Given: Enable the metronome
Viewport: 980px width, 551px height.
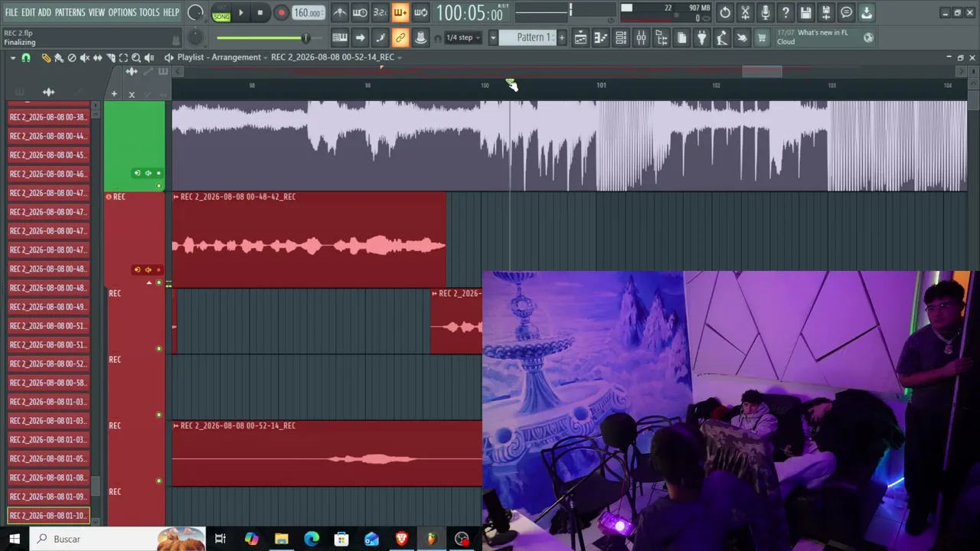Looking at the screenshot, I should tap(339, 12).
